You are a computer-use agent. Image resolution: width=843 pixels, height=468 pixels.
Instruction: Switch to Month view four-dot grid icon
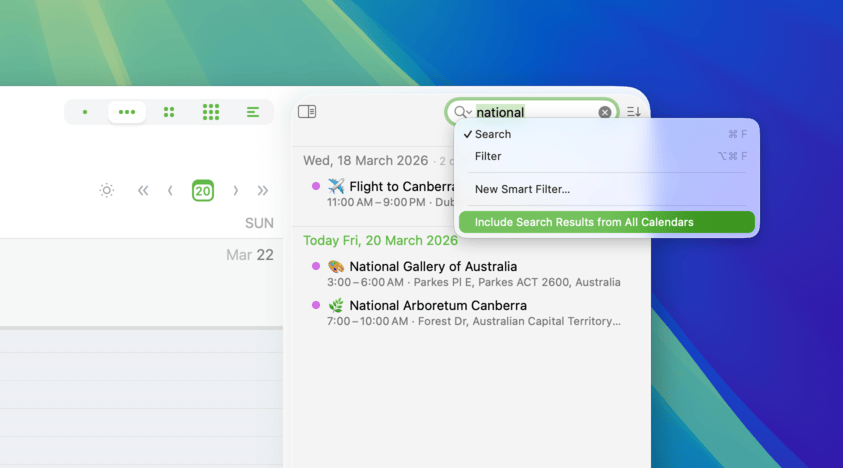point(169,112)
